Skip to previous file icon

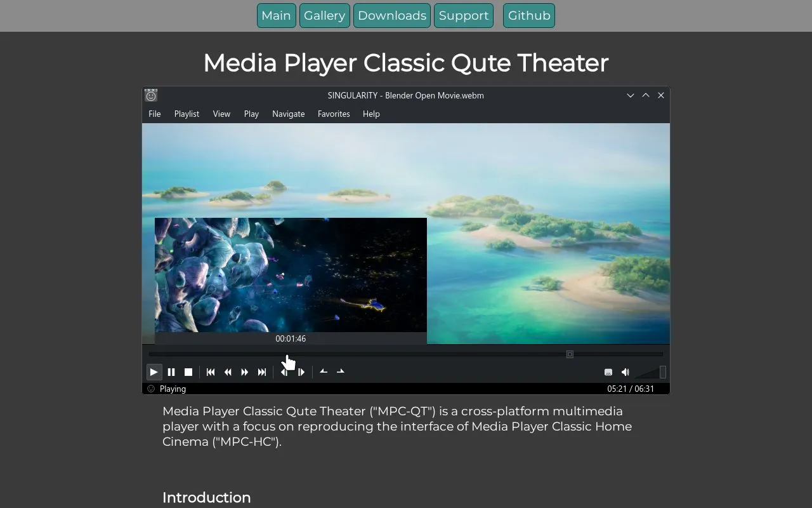211,372
